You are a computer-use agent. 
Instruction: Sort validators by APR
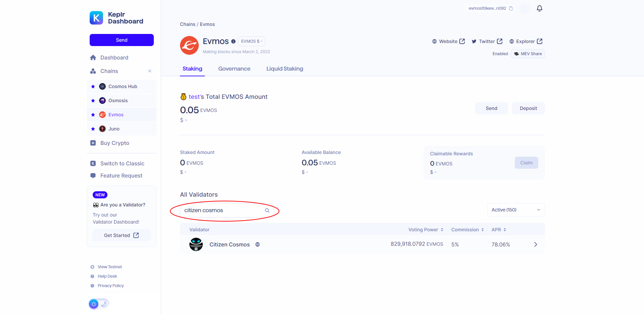[x=499, y=230]
